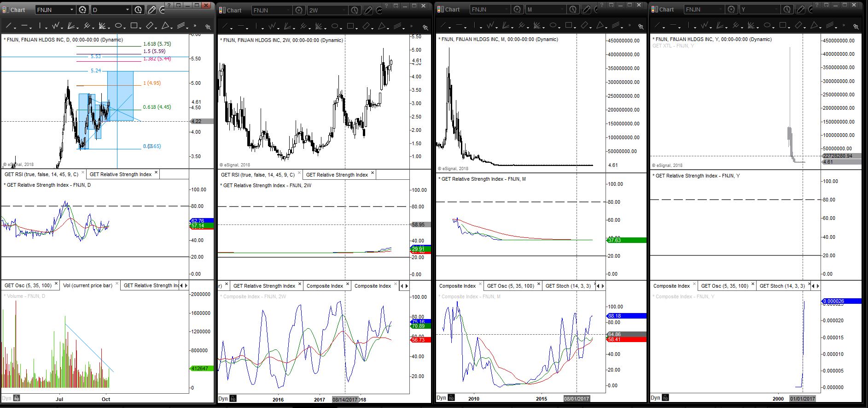Screen dimensions: 868x408
Task: Close the GET RSI tab in the D chart
Action: point(83,173)
